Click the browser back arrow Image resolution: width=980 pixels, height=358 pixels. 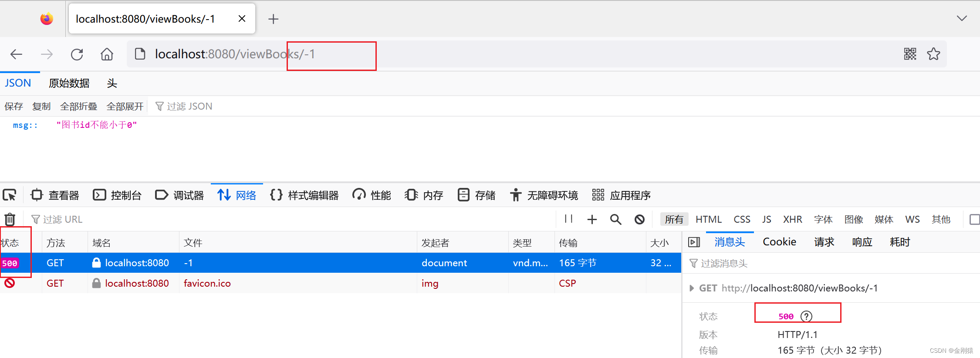(17, 54)
